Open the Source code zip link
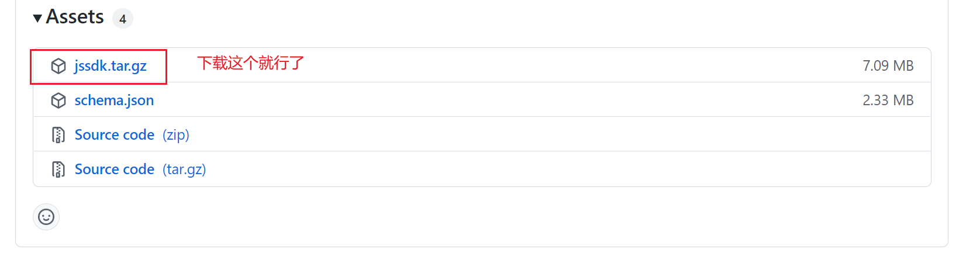 [115, 135]
